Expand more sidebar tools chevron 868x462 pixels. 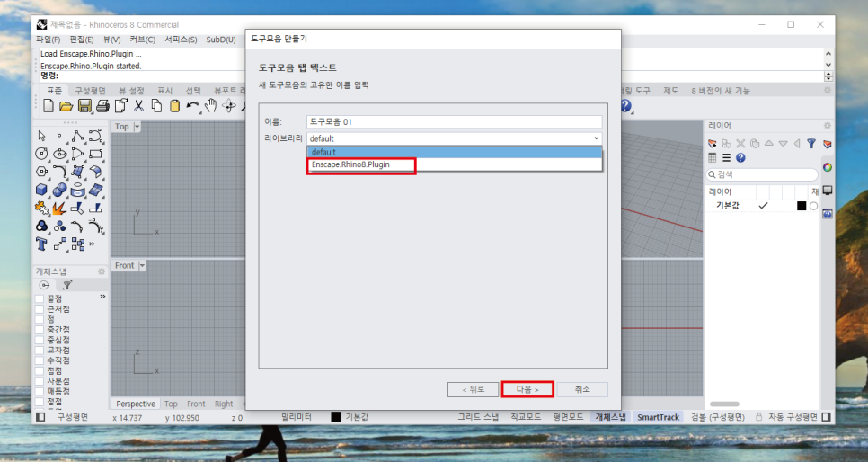tap(92, 244)
